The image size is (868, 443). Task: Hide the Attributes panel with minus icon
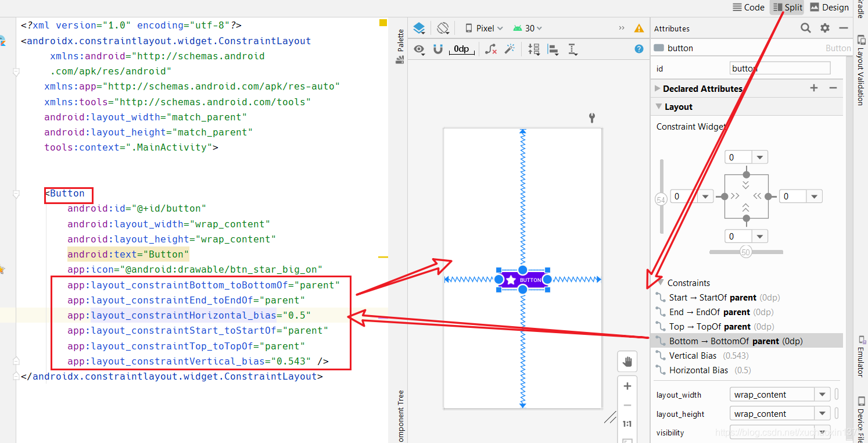pyautogui.click(x=844, y=28)
